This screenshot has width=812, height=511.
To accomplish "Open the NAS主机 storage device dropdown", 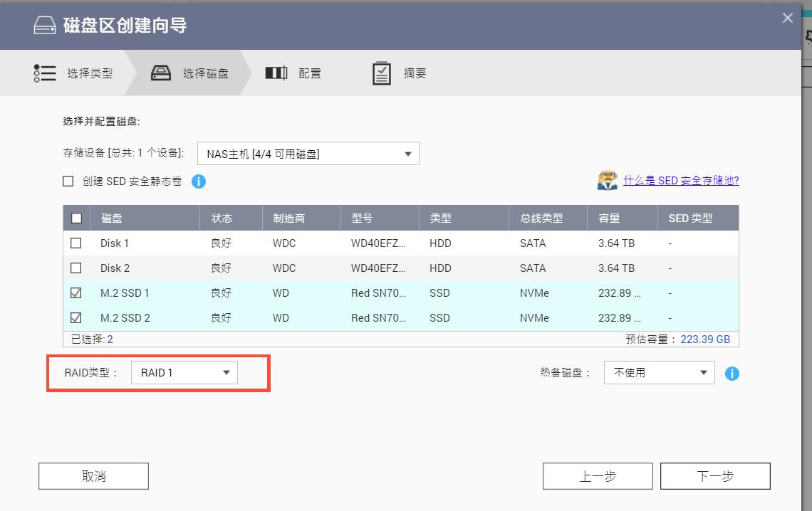I will (x=308, y=153).
